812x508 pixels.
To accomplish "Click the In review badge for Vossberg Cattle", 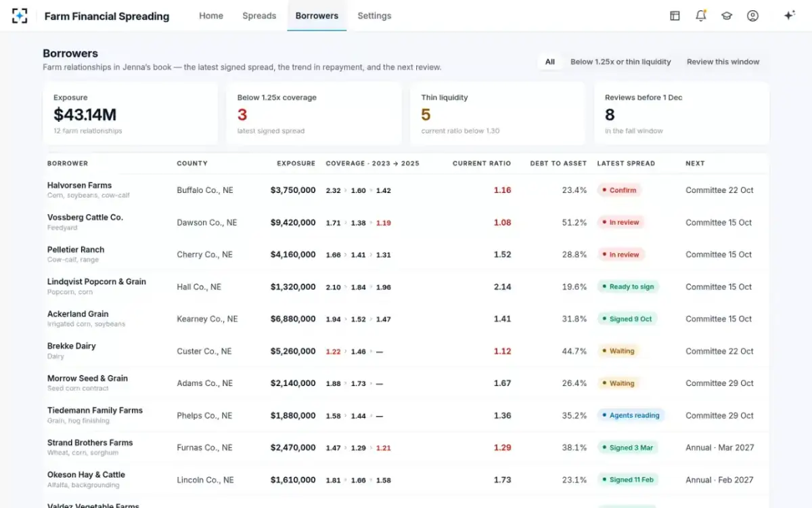I will (621, 222).
